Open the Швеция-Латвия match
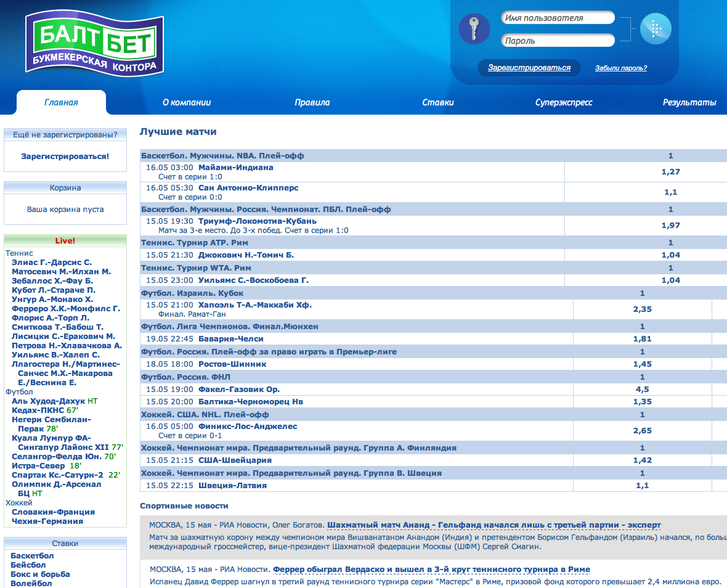The width and height of the screenshot is (727, 588). [x=233, y=486]
